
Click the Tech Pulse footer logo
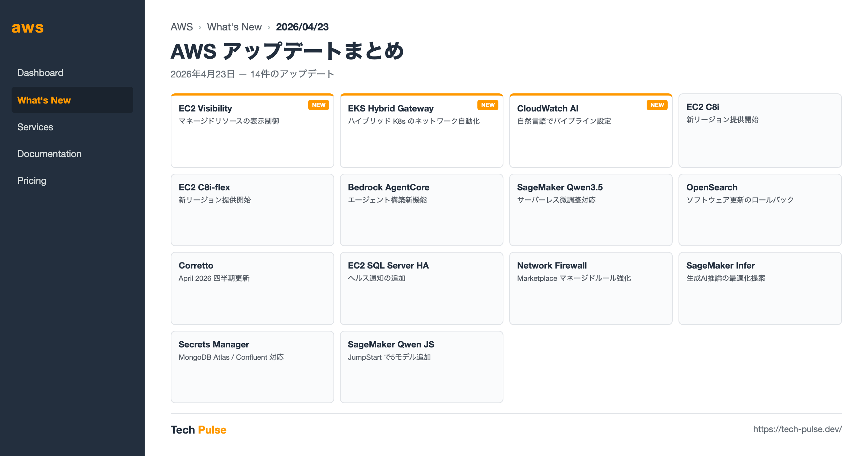[x=199, y=430]
